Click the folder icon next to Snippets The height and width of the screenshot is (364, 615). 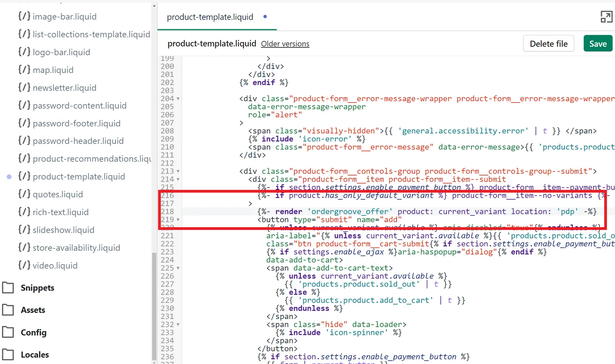click(8, 288)
